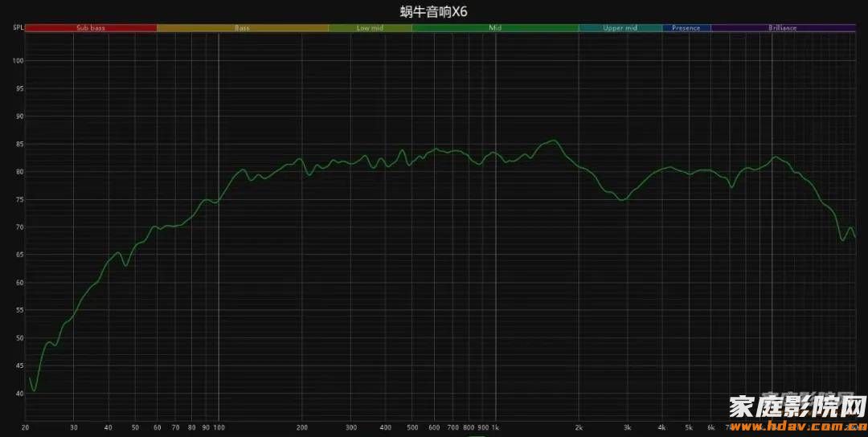Choose the Upper mid band header
The height and width of the screenshot is (437, 868).
pyautogui.click(x=620, y=28)
